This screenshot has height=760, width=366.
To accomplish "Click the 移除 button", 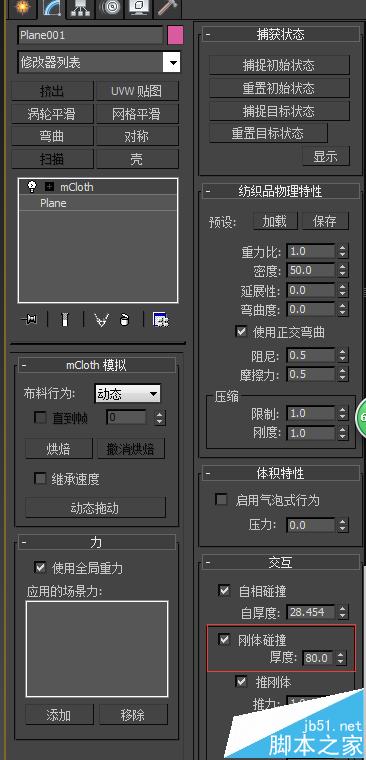I will [133, 715].
